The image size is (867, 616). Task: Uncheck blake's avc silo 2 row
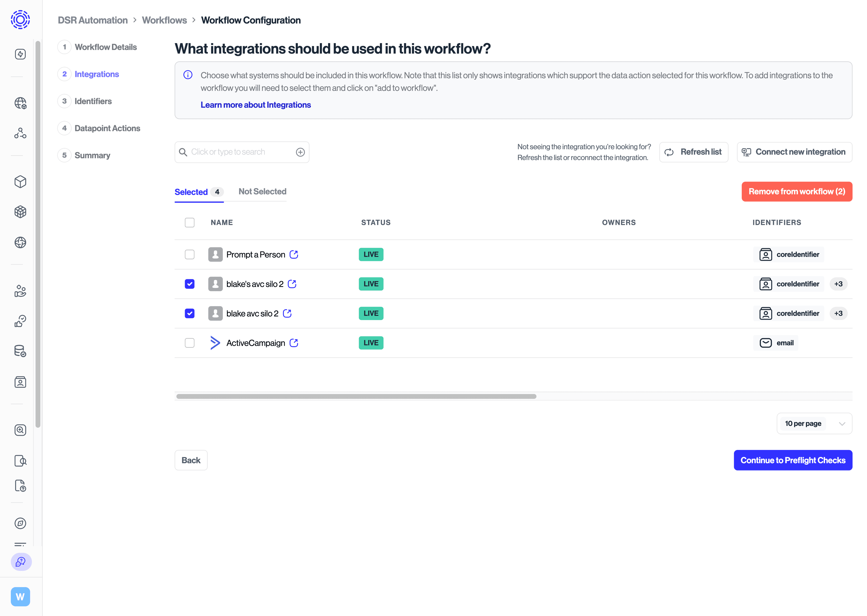(189, 283)
